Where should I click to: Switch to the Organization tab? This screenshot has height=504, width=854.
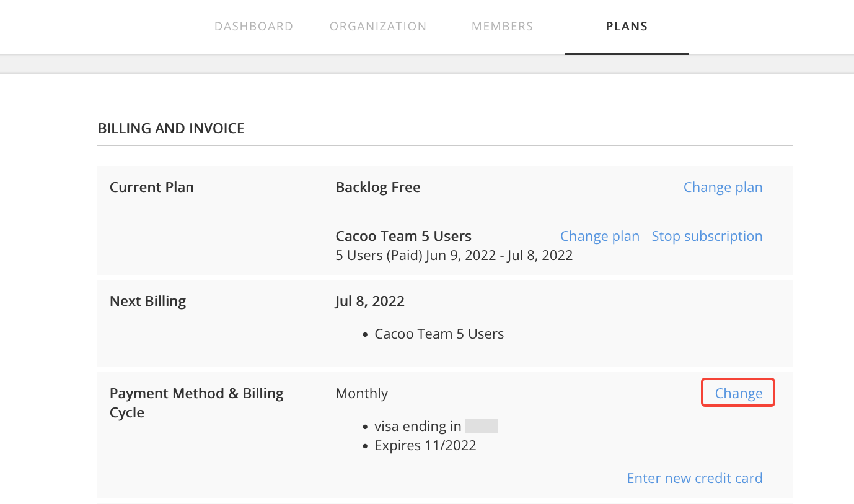[x=378, y=27]
